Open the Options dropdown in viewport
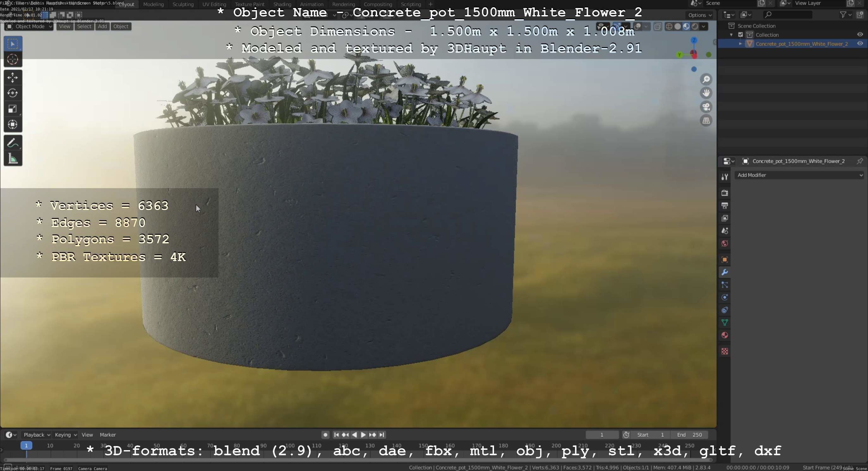Viewport: 868px width, 471px height. (x=700, y=15)
